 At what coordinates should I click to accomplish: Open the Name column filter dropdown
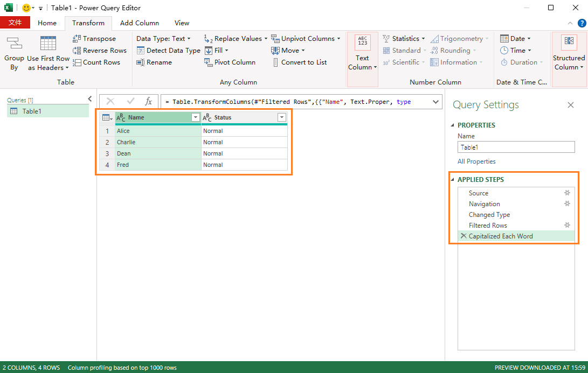tap(196, 117)
